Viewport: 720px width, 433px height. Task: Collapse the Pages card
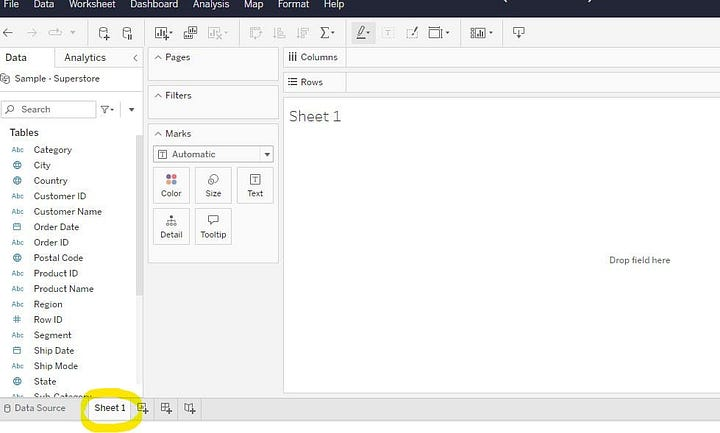(158, 57)
